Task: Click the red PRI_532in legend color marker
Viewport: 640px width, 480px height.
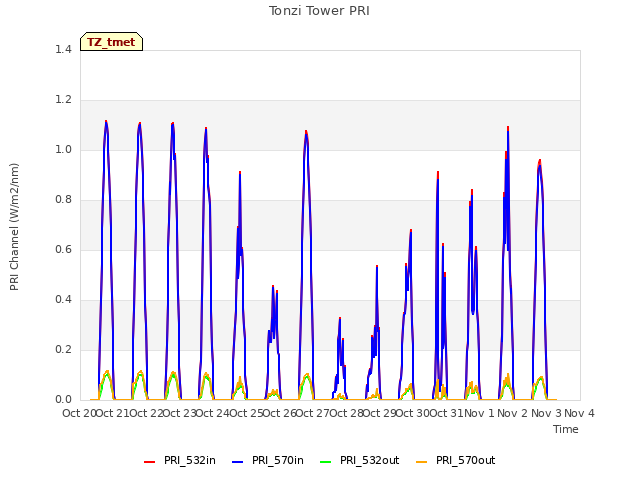Action: click(x=149, y=462)
